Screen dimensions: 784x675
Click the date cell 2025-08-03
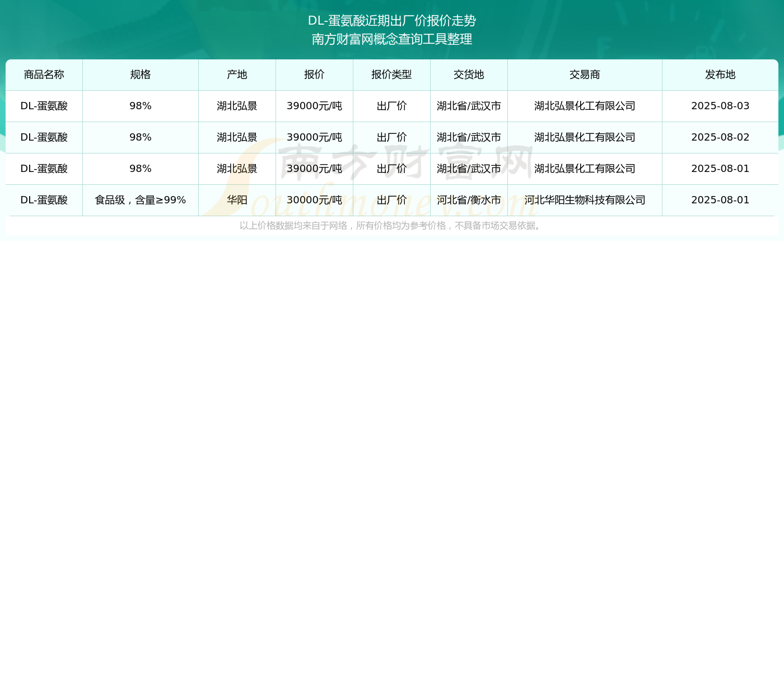tap(720, 106)
